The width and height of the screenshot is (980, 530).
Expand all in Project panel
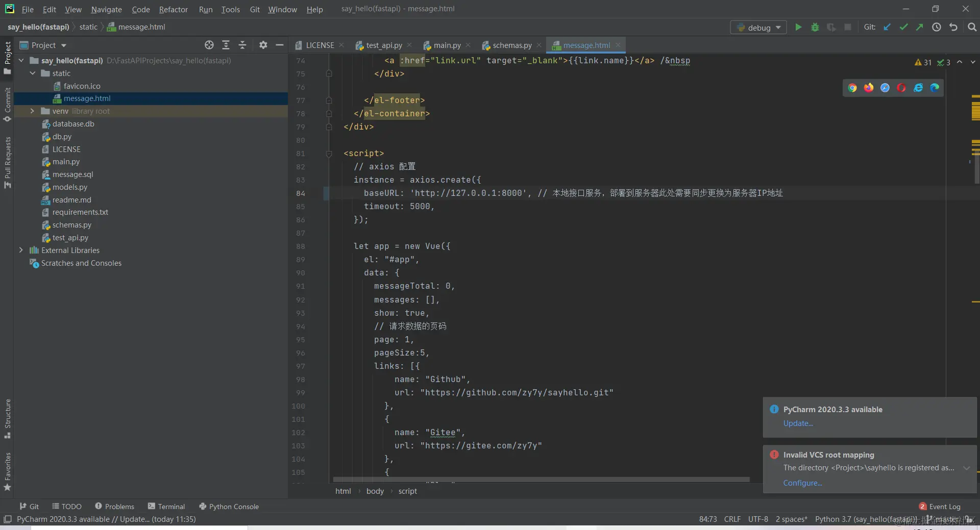pos(226,45)
